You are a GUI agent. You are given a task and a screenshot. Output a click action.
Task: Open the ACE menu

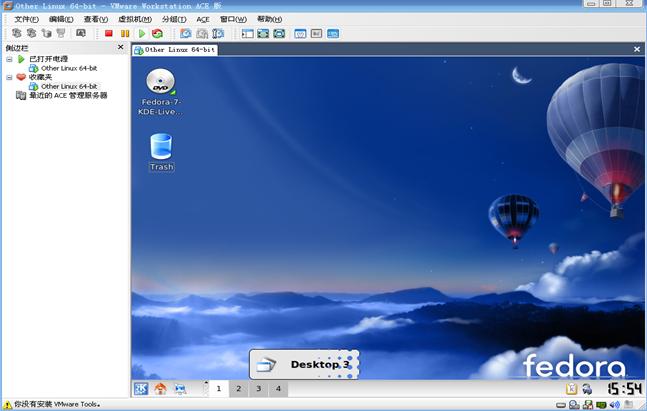203,19
